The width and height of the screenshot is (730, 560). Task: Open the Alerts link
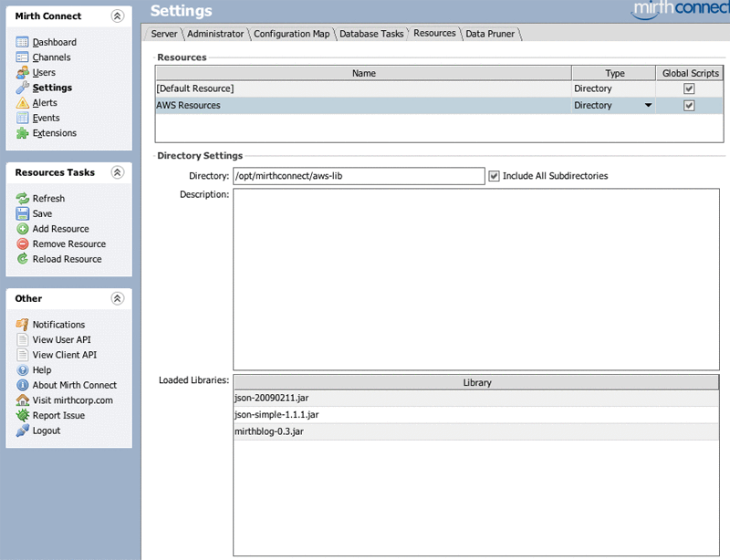[x=45, y=103]
